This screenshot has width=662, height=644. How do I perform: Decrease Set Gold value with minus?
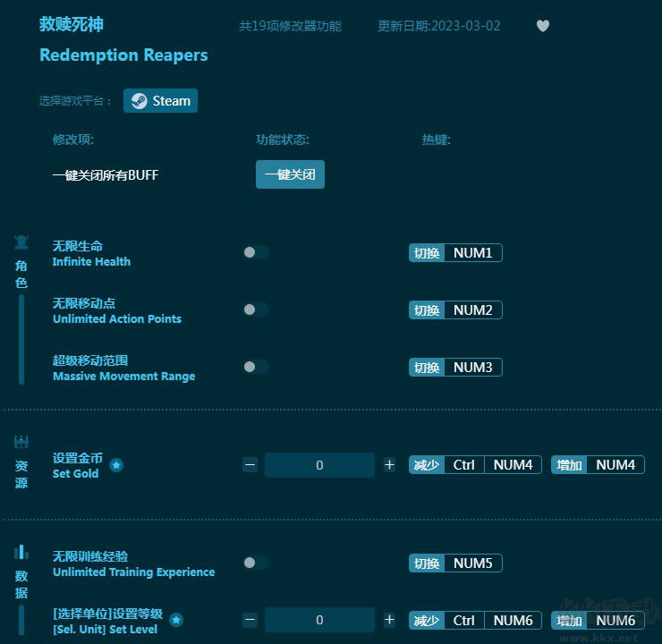tap(250, 465)
